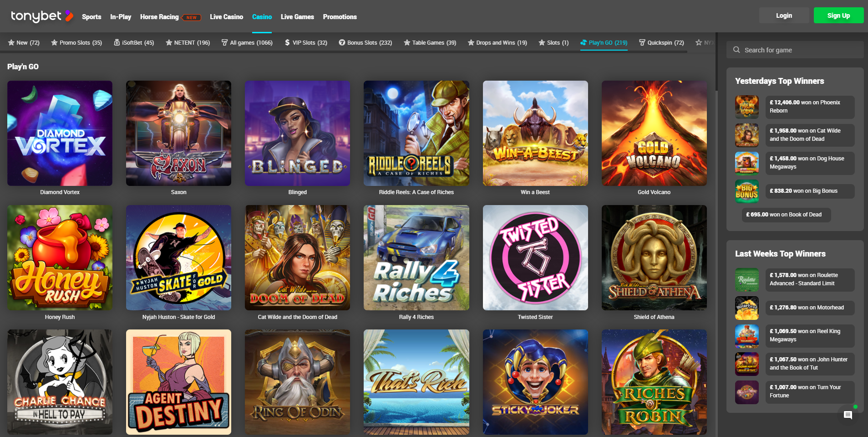Select the Slots (1) category tab
The height and width of the screenshot is (437, 868).
(x=553, y=42)
